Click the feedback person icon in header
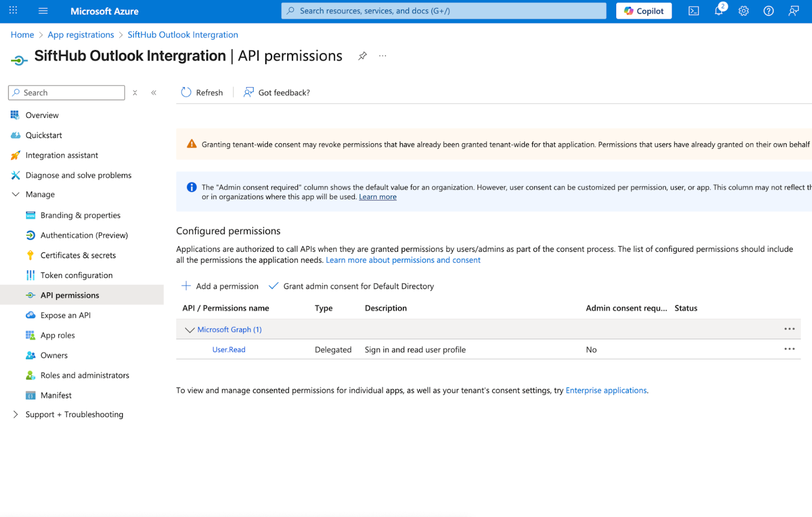The height and width of the screenshot is (517, 812). (x=794, y=11)
